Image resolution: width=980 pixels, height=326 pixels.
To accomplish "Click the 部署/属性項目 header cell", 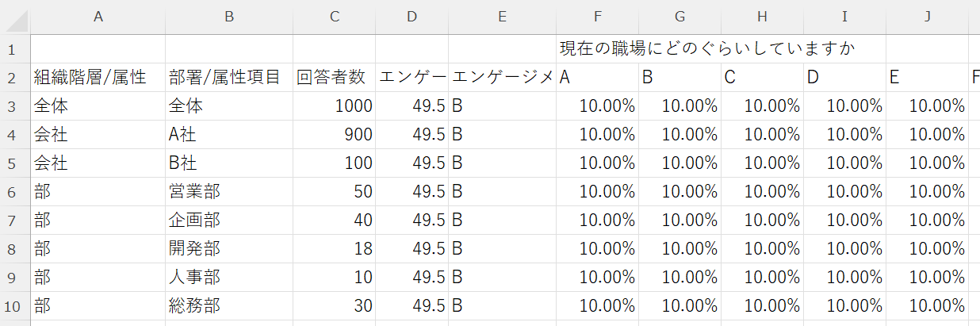I will point(228,78).
